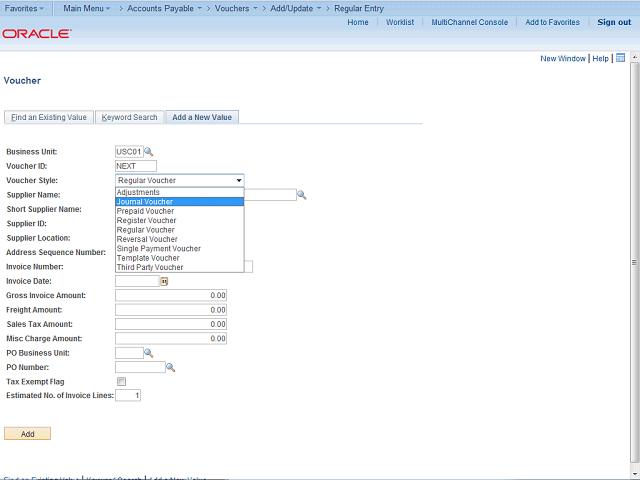640x480 pixels.
Task: Choose Journal Voucher from the list
Action: point(145,201)
